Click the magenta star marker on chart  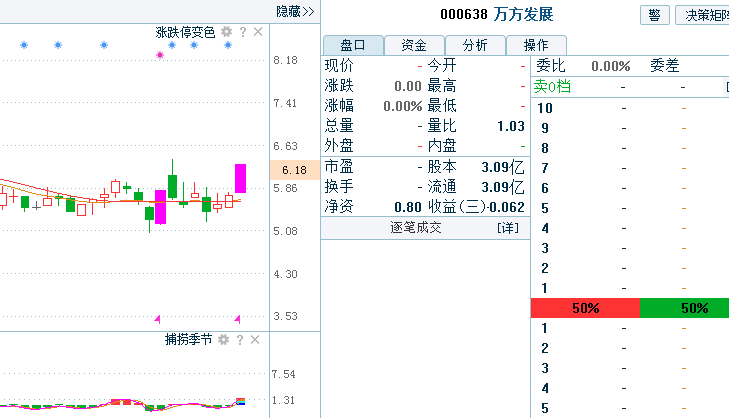pyautogui.click(x=159, y=55)
